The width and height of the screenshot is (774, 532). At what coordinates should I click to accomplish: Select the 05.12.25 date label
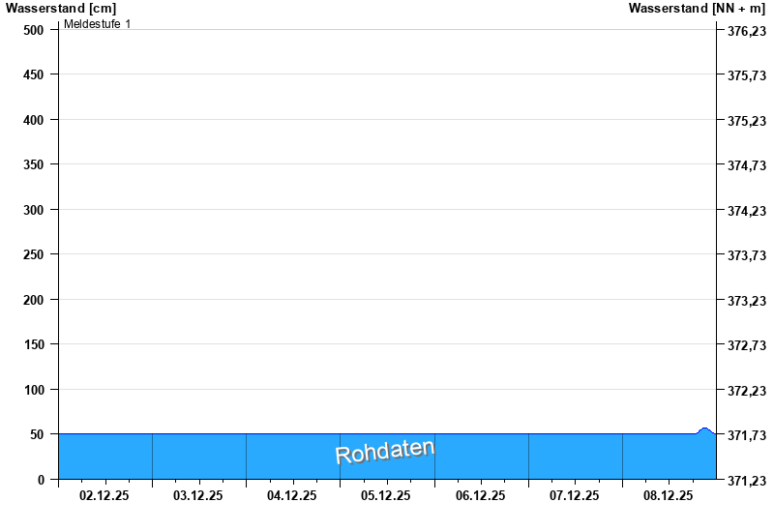(386, 496)
